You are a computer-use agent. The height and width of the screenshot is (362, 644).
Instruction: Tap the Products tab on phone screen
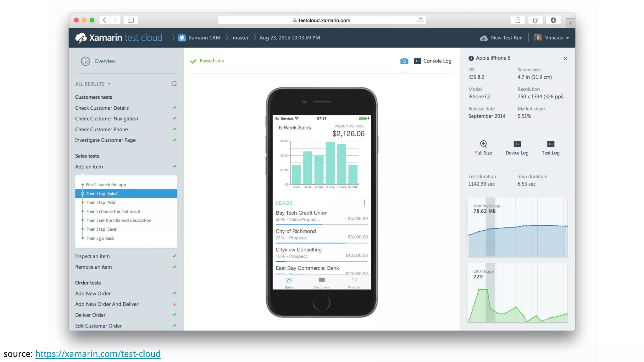354,282
